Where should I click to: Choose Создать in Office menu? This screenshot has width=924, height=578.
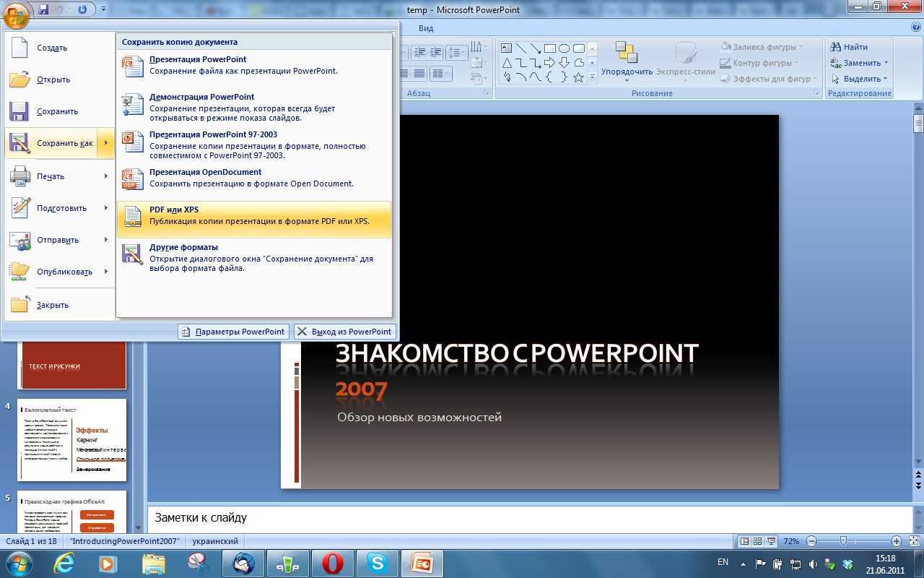tap(59, 48)
